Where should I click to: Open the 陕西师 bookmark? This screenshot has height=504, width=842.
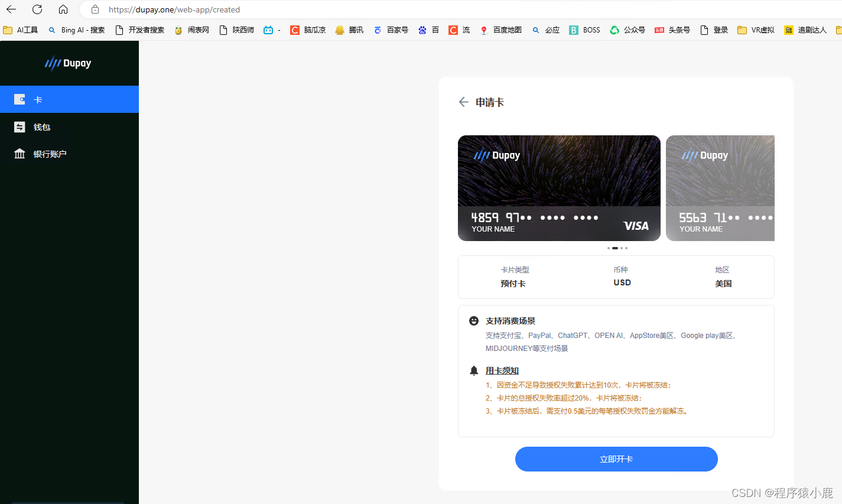point(236,30)
